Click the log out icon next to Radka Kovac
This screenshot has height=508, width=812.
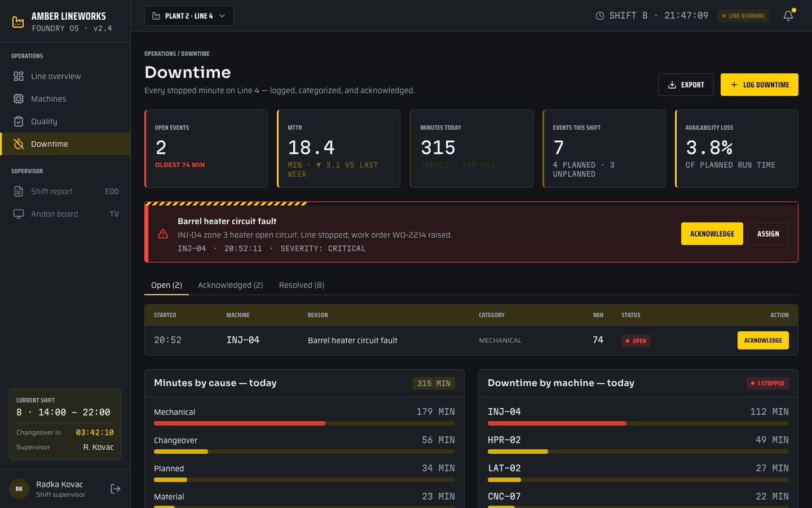click(x=116, y=489)
